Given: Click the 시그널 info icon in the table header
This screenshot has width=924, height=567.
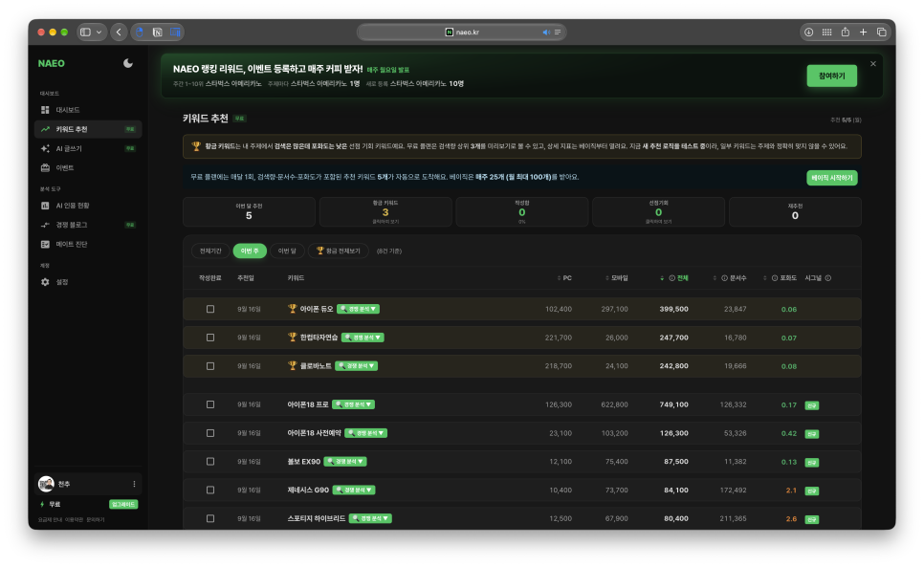Looking at the screenshot, I should (x=828, y=278).
